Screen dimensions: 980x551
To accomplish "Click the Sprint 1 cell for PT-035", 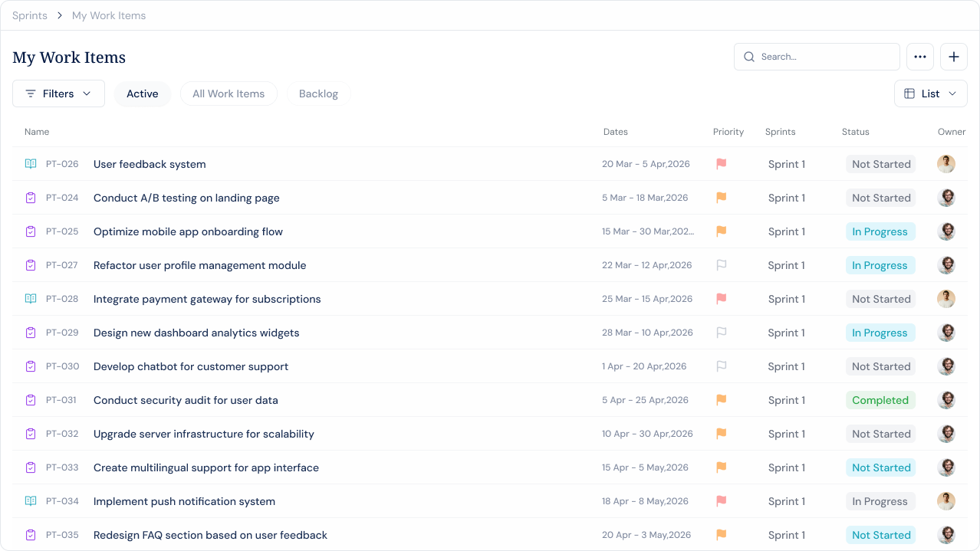I will (787, 535).
